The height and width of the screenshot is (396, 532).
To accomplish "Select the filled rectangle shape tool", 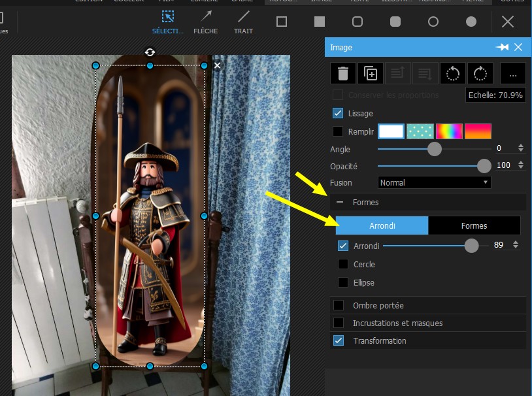I will pos(320,22).
